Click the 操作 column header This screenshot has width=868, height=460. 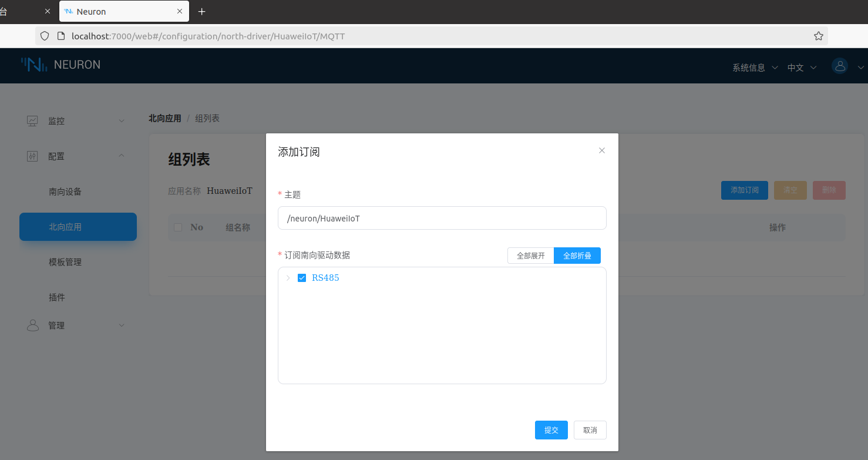coord(778,227)
